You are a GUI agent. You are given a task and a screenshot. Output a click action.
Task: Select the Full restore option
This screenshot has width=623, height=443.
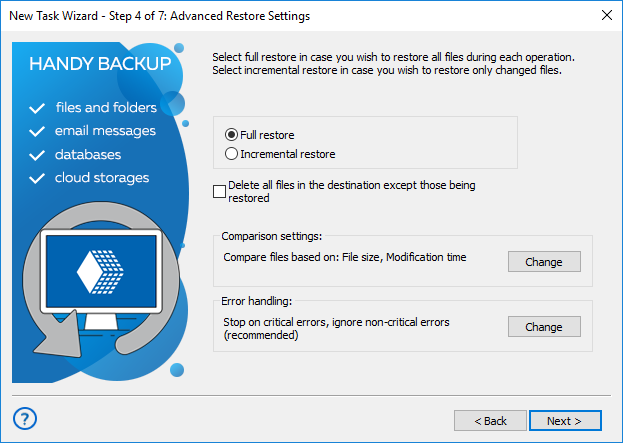232,134
